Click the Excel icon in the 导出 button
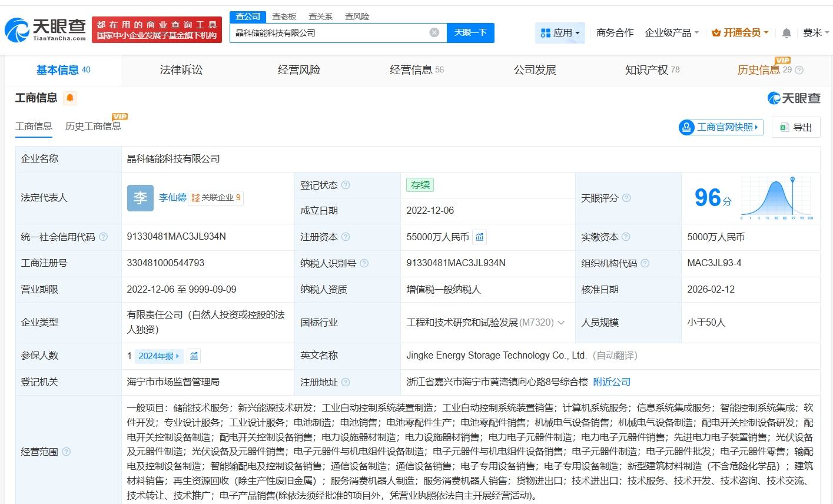The image size is (833, 504). (x=784, y=127)
